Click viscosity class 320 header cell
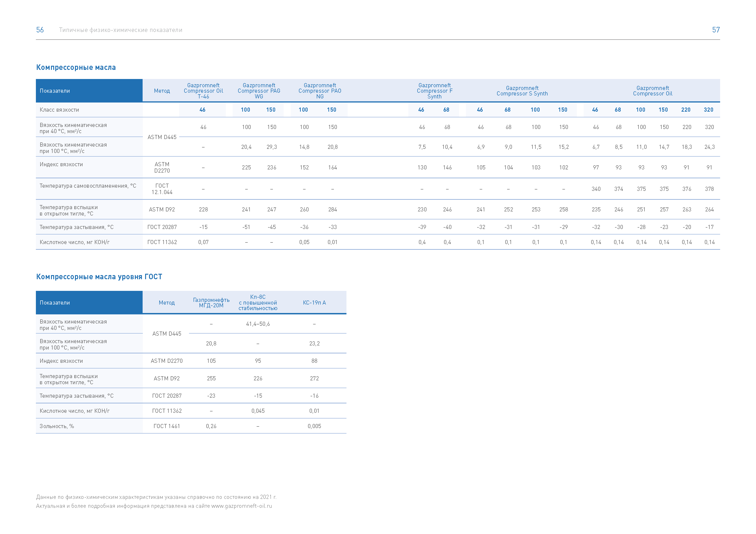This screenshot has height=534, width=756. point(709,110)
